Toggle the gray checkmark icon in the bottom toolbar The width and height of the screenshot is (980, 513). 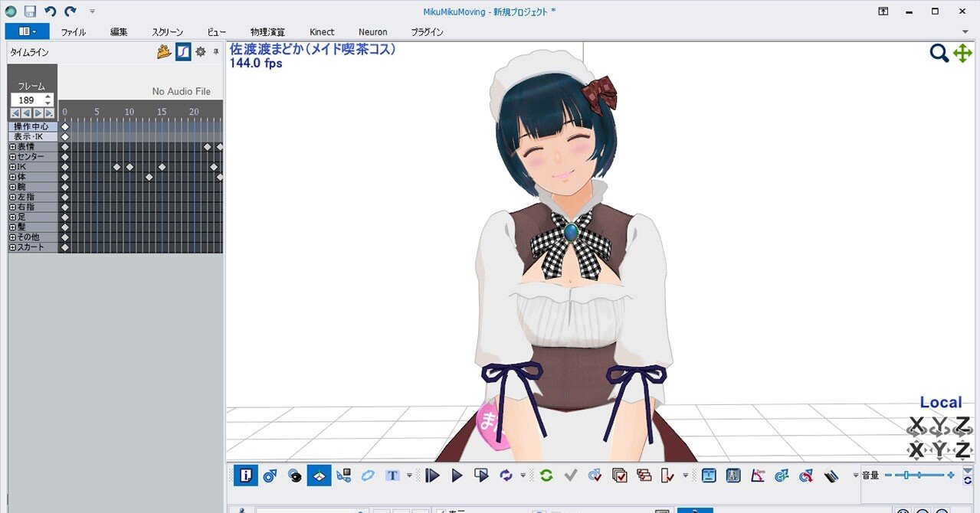tap(570, 475)
